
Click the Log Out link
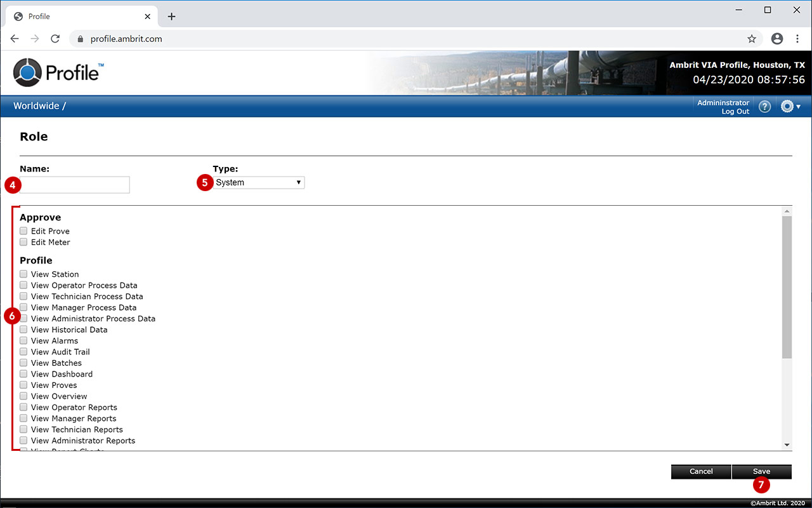point(735,112)
